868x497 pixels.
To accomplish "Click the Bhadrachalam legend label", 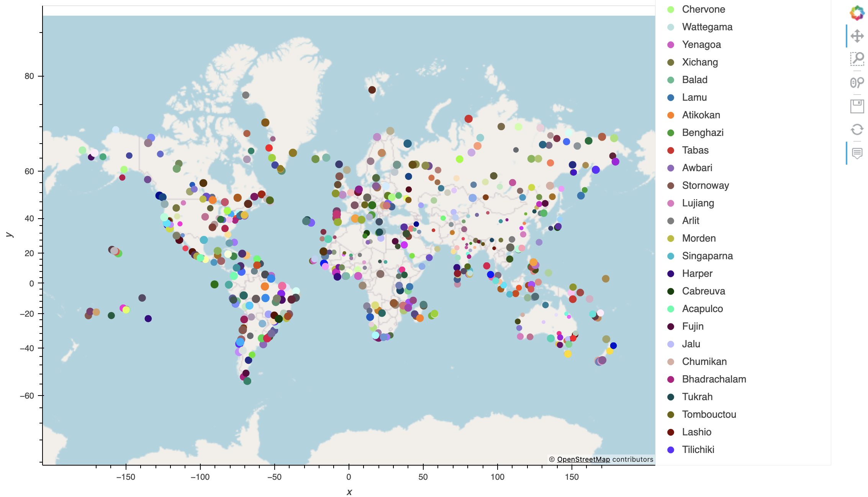I will coord(714,379).
